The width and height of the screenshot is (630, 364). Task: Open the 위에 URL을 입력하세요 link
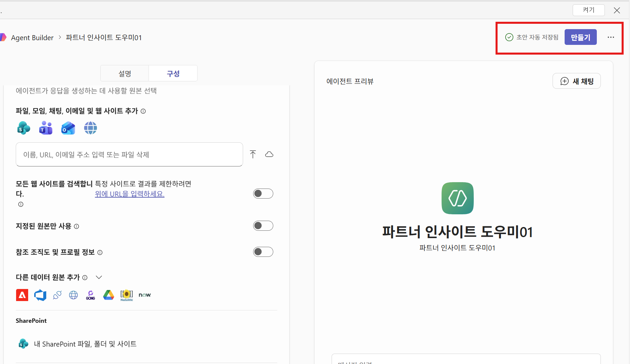pyautogui.click(x=130, y=194)
